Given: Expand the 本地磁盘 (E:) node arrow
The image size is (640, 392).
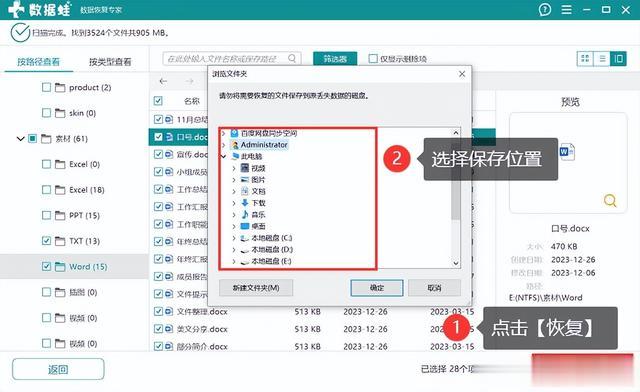Looking at the screenshot, I should click(x=234, y=261).
